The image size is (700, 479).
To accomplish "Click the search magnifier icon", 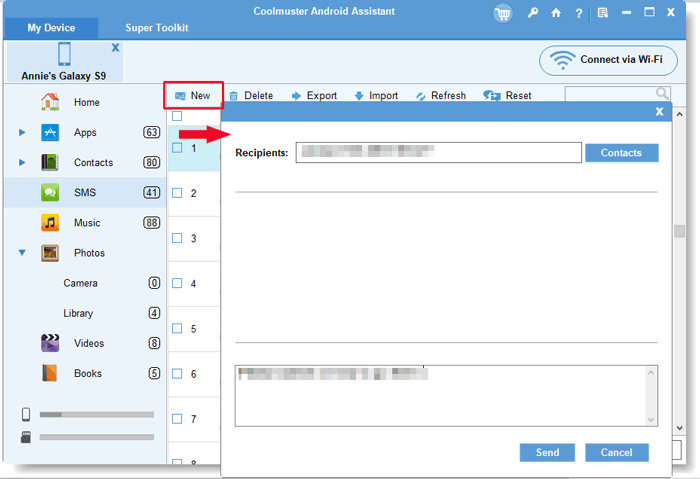I will point(662,93).
